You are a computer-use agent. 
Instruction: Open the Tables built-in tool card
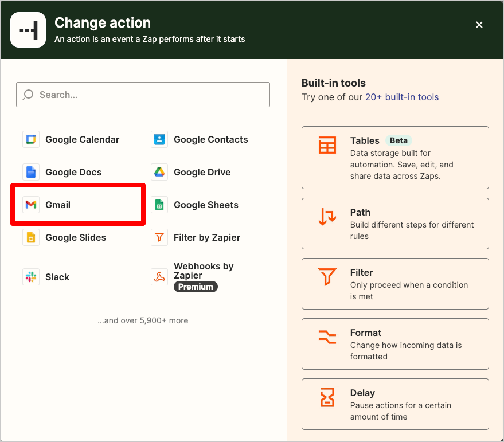(395, 158)
